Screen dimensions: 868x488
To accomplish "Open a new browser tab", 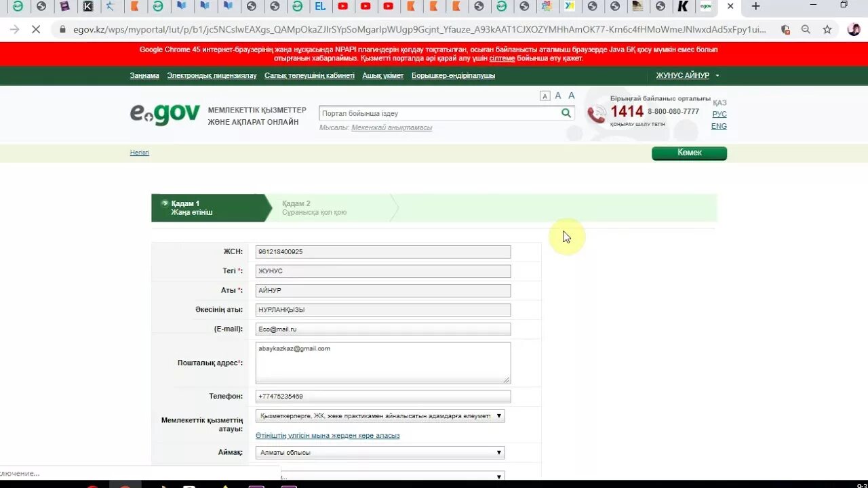I will [755, 6].
